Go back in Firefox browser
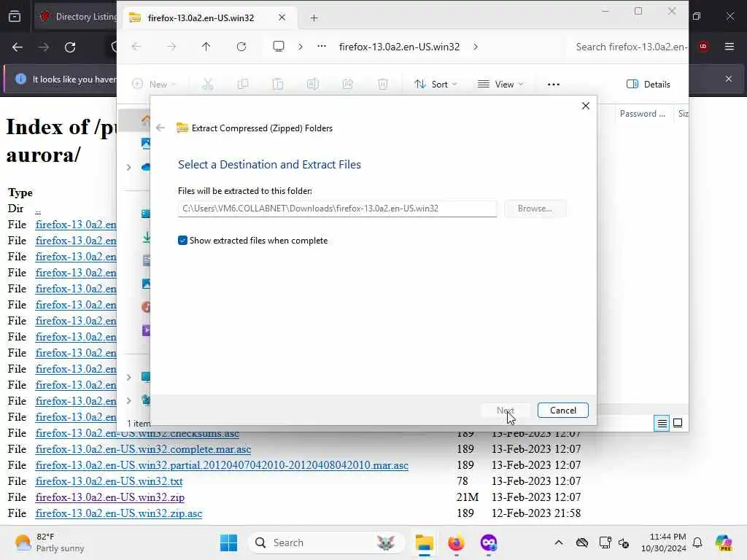The image size is (747, 560). 18,47
